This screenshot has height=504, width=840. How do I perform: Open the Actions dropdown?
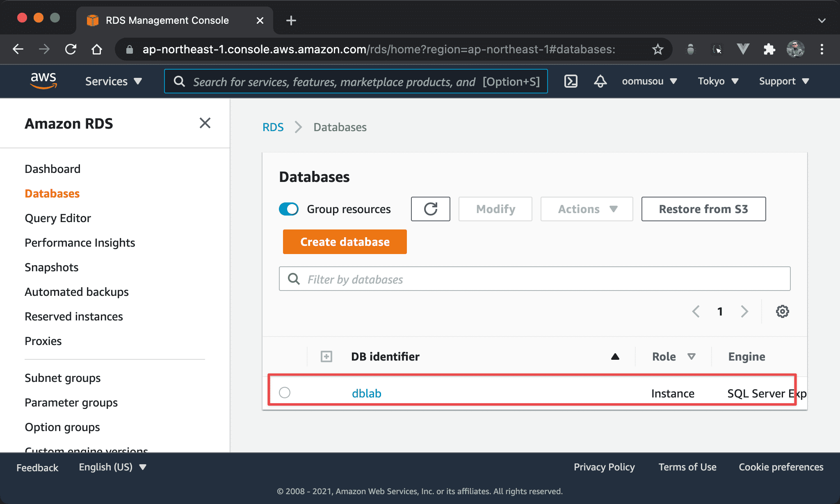point(587,209)
